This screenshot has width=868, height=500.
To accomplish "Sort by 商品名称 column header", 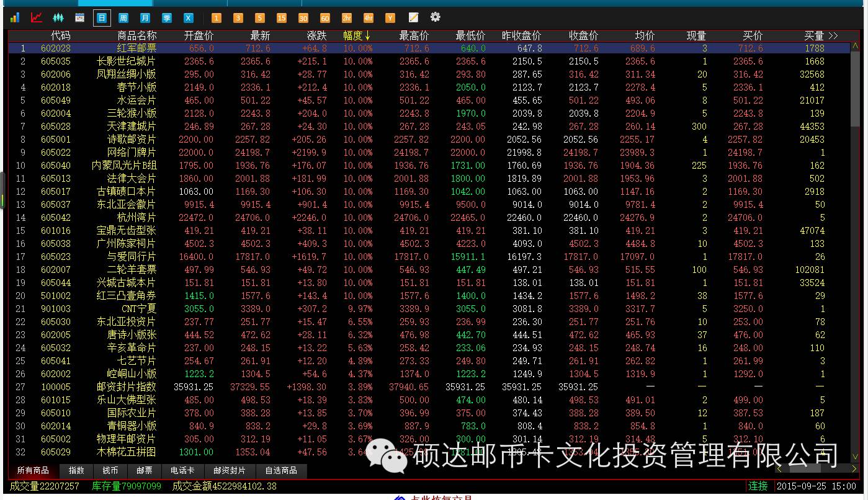I will 137,35.
